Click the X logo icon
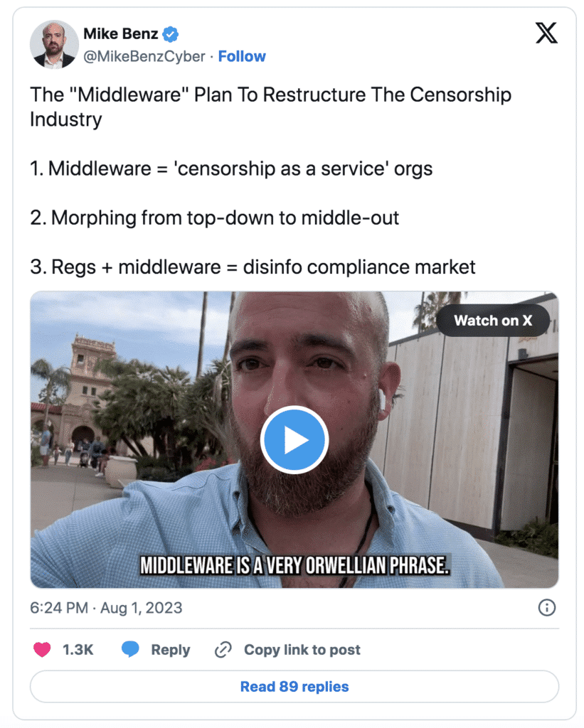The image size is (584, 728). point(546,33)
